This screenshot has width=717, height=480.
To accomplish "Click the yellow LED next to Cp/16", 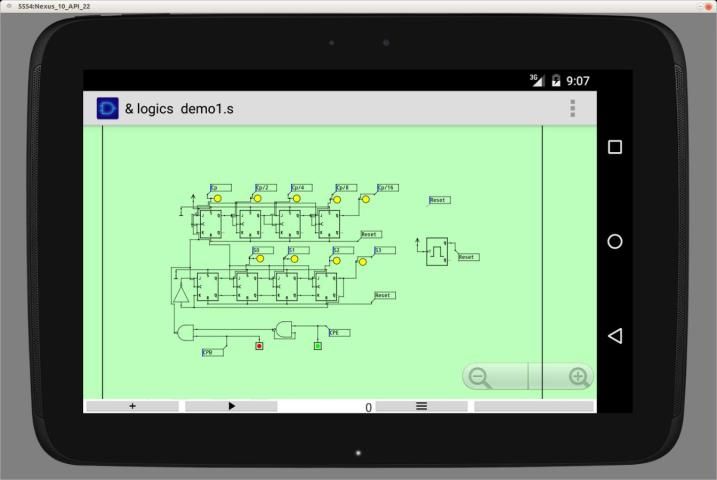I will coord(365,199).
